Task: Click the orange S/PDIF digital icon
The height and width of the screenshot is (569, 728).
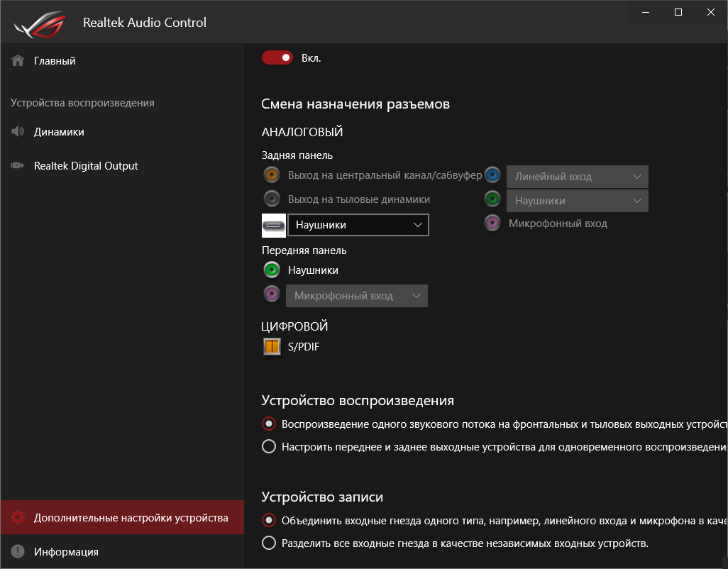Action: 272,347
